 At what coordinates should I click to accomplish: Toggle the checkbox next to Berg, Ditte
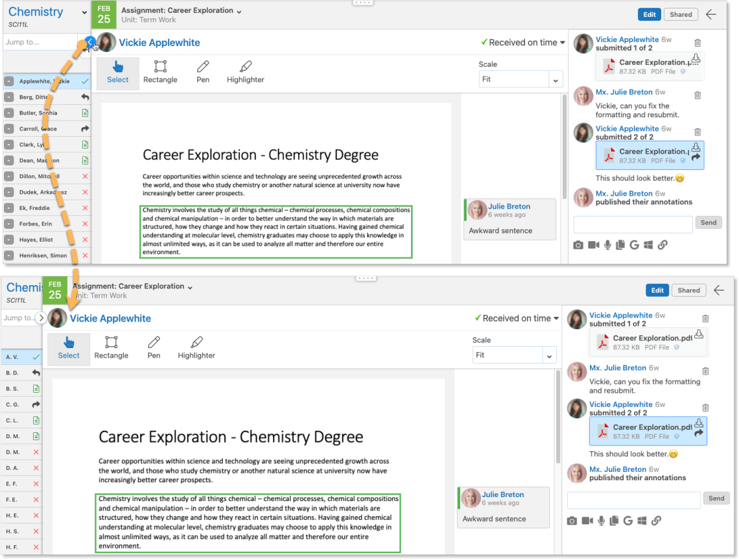[x=9, y=97]
